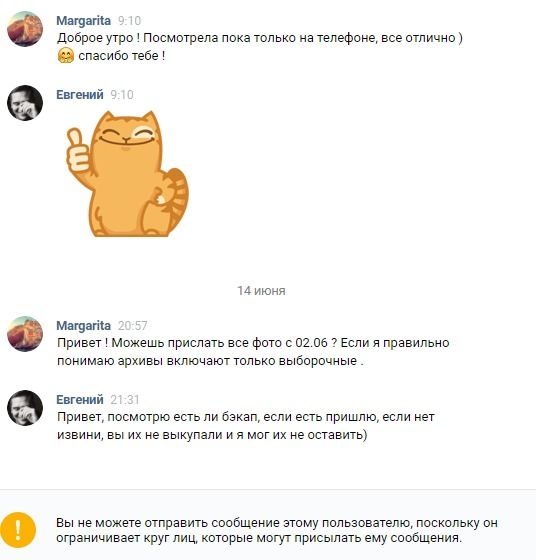Viewport: 536px width, 560px height.
Task: Click the 'Вы не можете отправить сообщение' notice
Action: click(277, 530)
